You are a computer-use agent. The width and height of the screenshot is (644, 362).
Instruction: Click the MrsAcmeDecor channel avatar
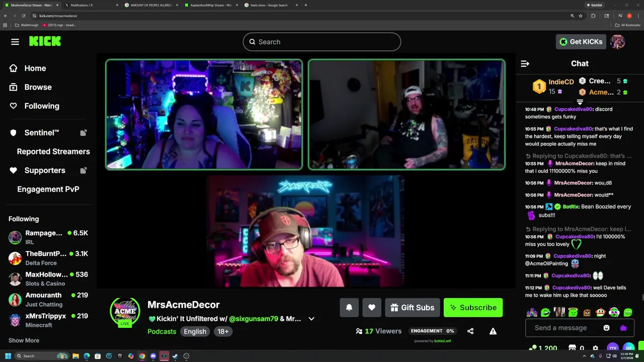coord(125,312)
